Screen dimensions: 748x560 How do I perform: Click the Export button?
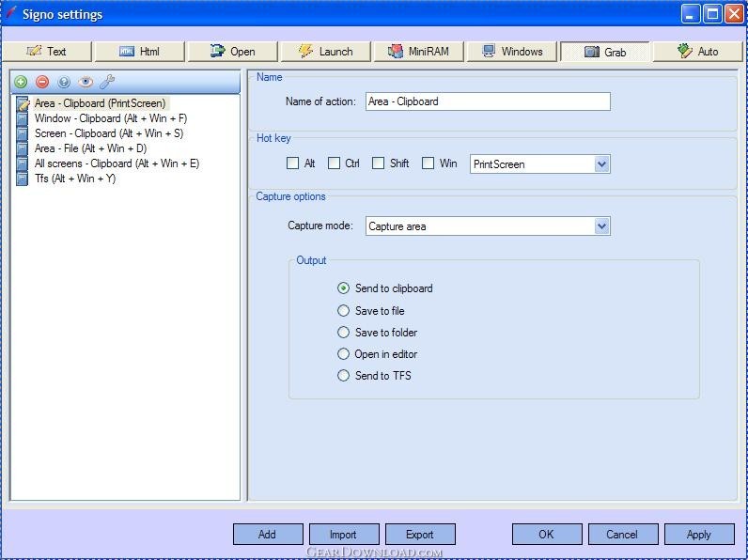click(x=420, y=535)
